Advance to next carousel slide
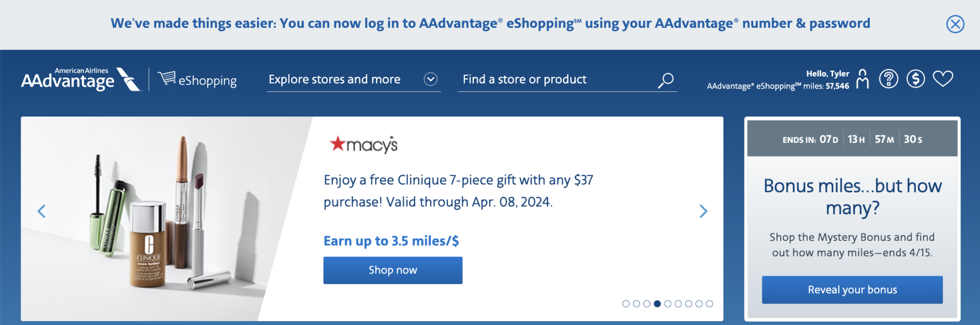 pos(703,211)
